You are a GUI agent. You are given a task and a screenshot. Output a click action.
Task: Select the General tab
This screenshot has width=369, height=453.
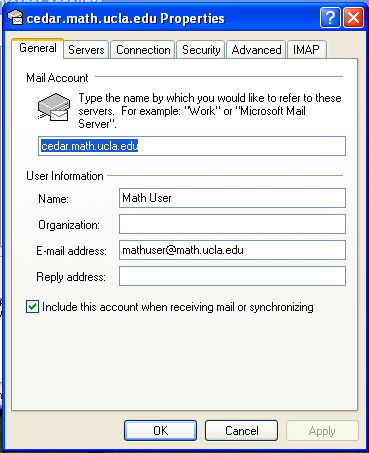coord(38,48)
